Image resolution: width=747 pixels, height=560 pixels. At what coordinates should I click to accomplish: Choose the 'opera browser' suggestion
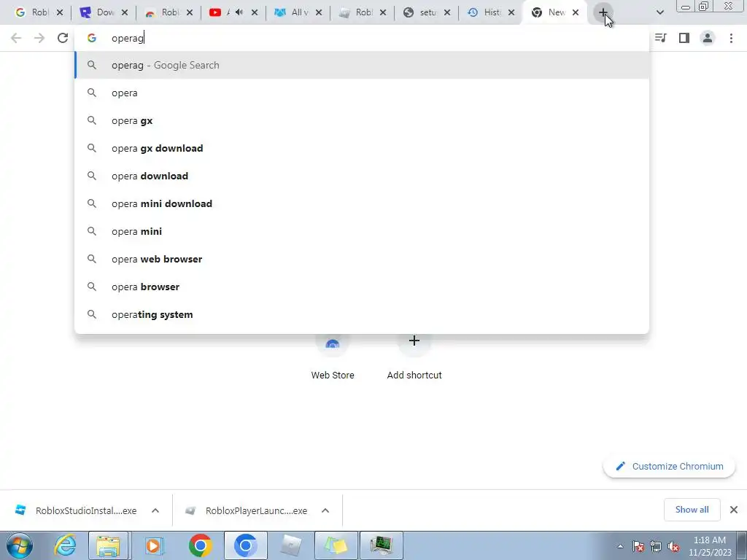[362, 287]
